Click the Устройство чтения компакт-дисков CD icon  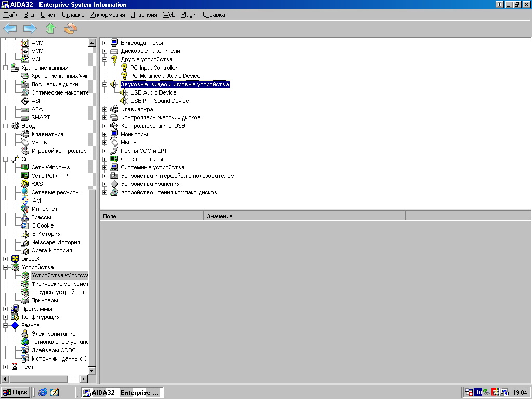[x=114, y=192]
